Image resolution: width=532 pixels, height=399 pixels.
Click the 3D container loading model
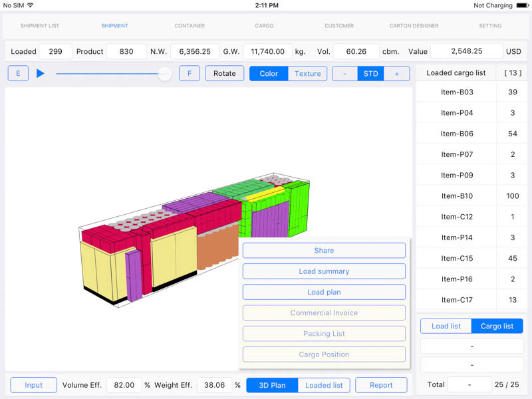[x=194, y=240]
